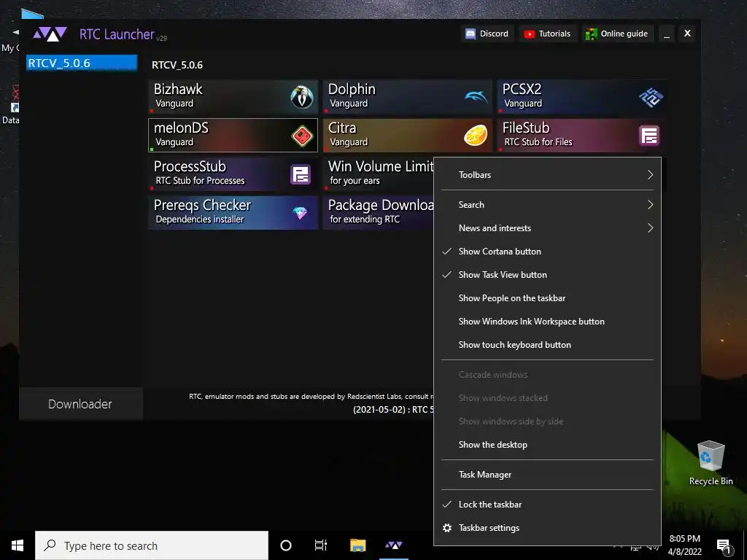Open Task Manager from context menu
747x560 pixels.
(547, 475)
